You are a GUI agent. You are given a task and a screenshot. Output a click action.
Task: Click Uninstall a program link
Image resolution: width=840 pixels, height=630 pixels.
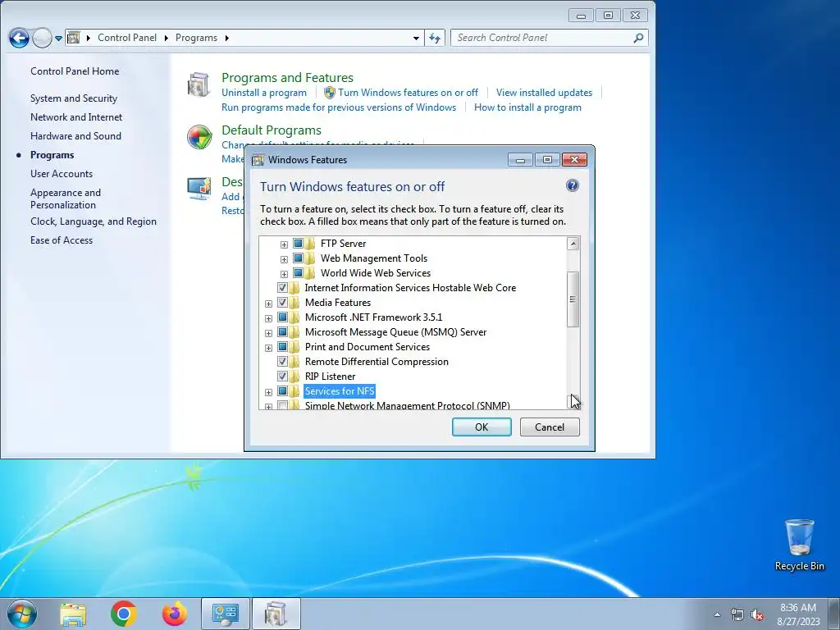264,93
